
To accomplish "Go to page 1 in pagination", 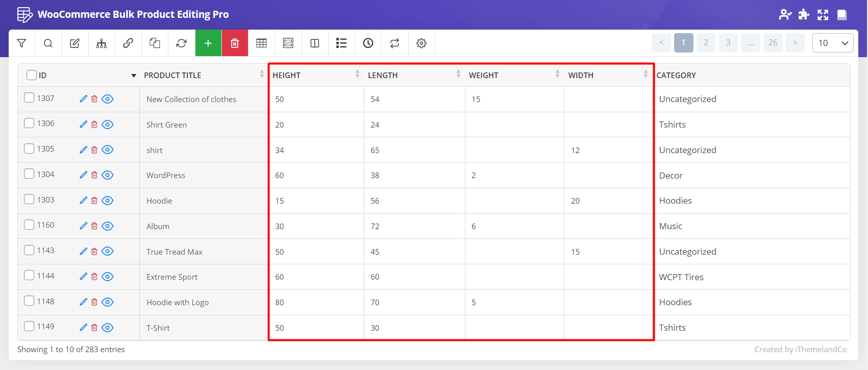I will tap(684, 43).
